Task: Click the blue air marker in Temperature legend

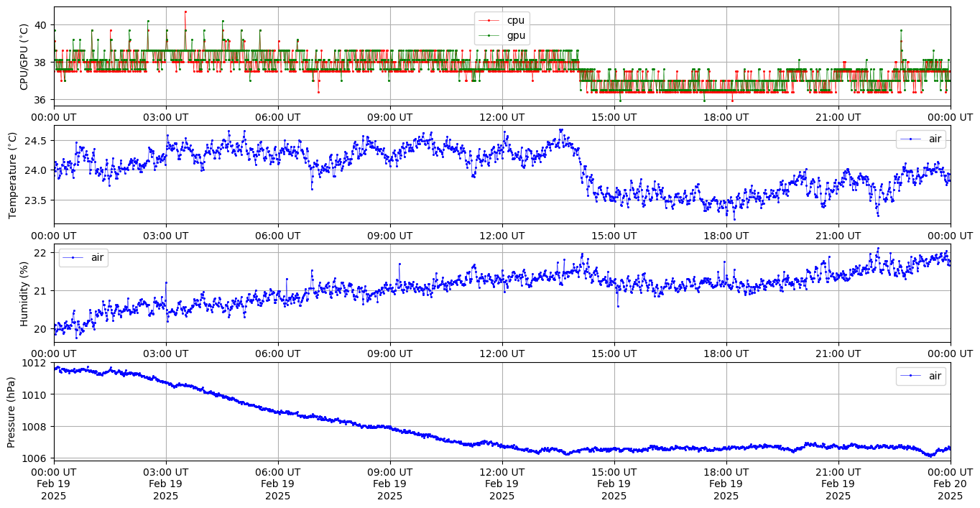Action: (x=911, y=139)
